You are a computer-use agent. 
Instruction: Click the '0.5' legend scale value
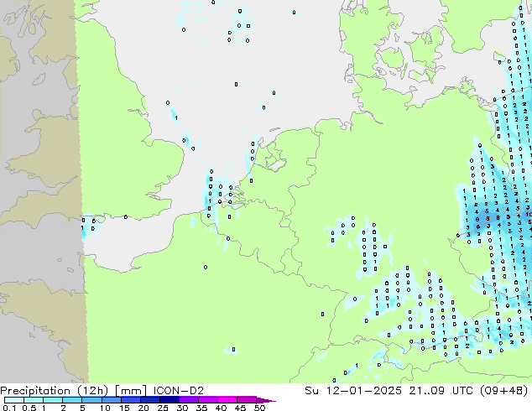[x=29, y=408]
